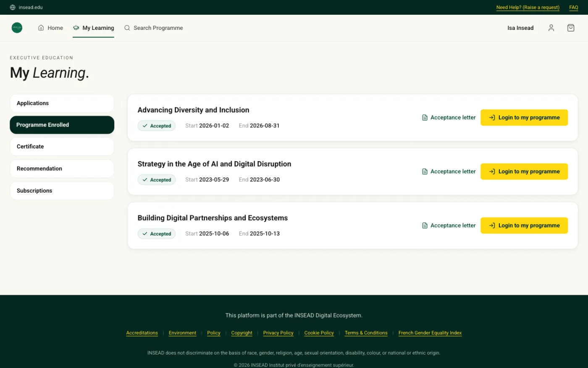
Task: Click the INSEAD round green logo
Action: 17,28
